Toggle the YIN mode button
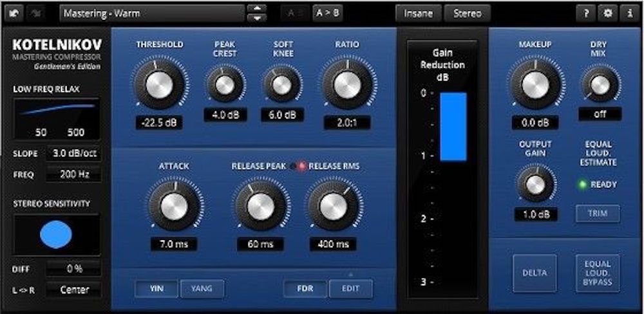This screenshot has width=644, height=314. (x=156, y=288)
